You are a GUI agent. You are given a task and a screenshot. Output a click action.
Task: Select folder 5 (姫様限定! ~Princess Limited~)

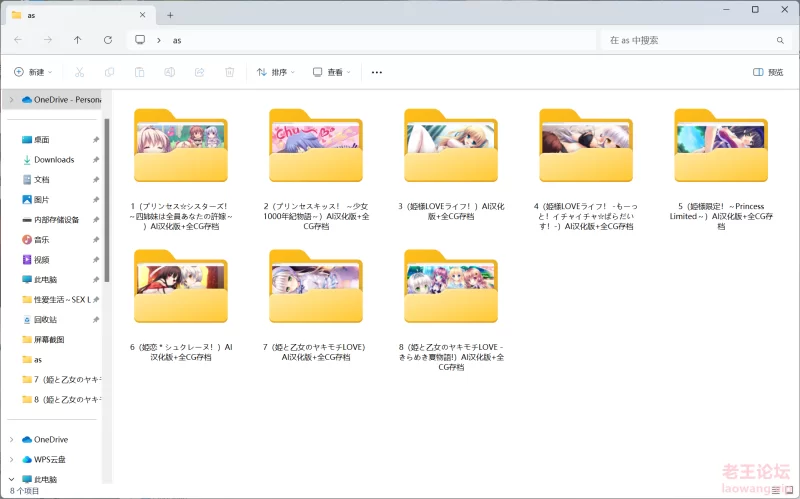coord(721,168)
